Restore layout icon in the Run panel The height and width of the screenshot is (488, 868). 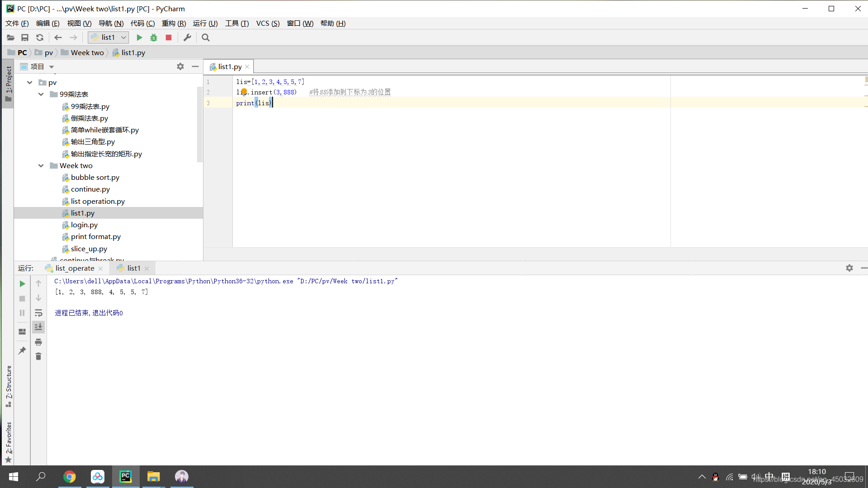22,331
